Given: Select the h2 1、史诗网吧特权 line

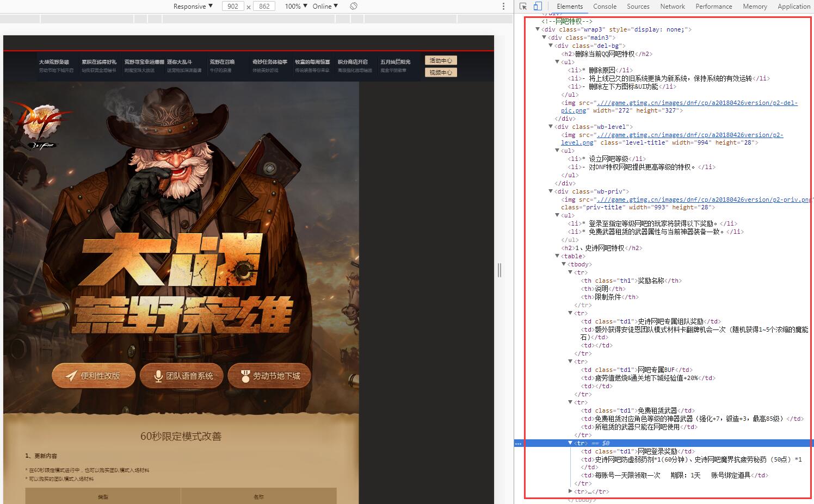Looking at the screenshot, I should coord(602,248).
